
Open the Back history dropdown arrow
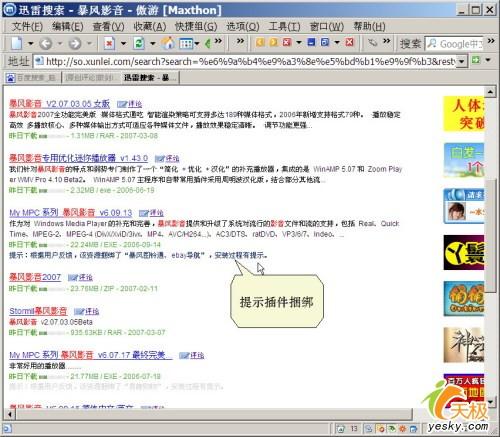click(x=60, y=44)
